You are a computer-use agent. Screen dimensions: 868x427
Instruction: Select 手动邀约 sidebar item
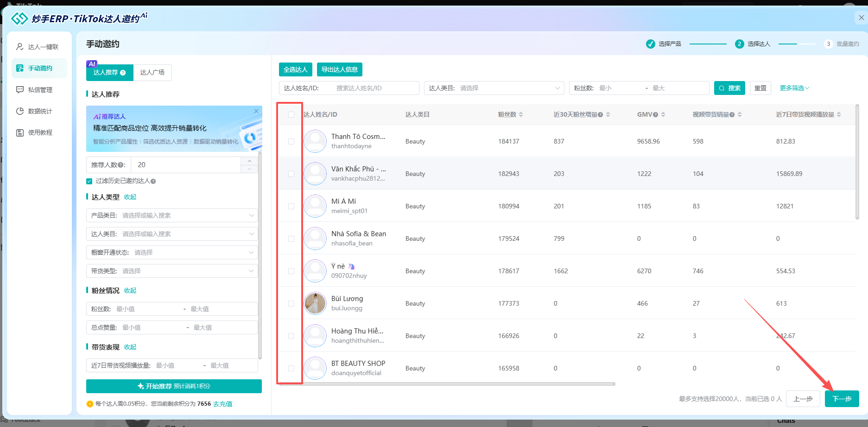tap(39, 68)
